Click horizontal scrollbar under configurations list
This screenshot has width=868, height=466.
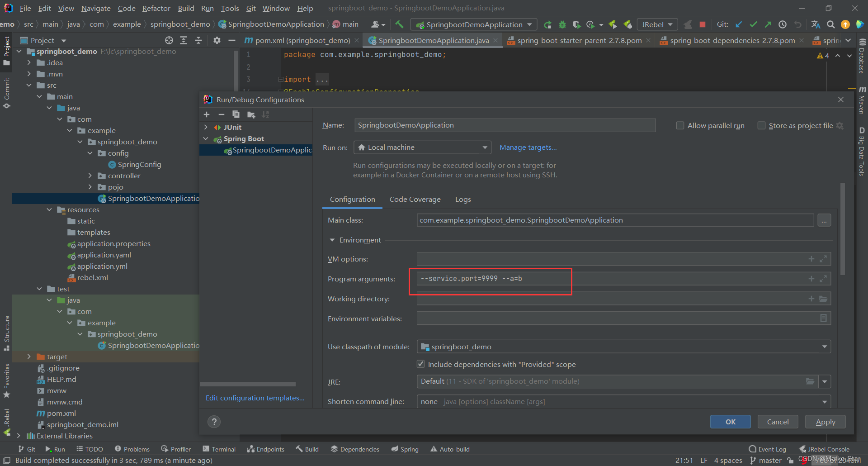click(x=248, y=384)
